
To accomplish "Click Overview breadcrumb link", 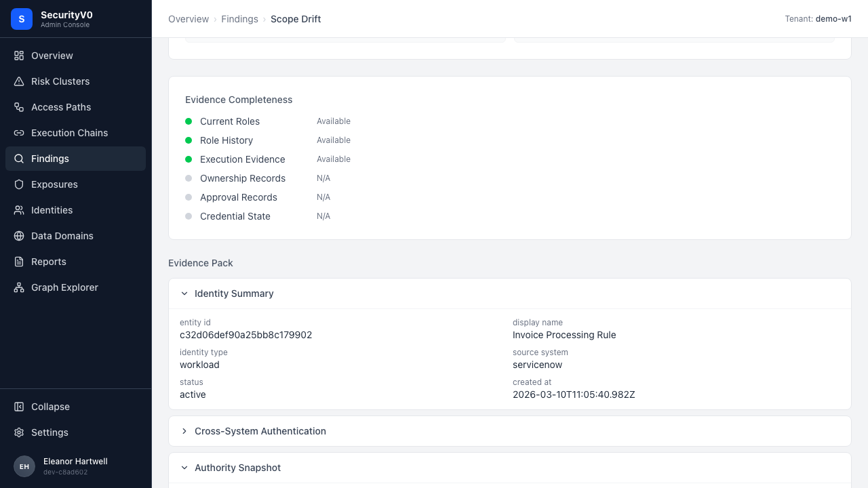I will tap(189, 19).
